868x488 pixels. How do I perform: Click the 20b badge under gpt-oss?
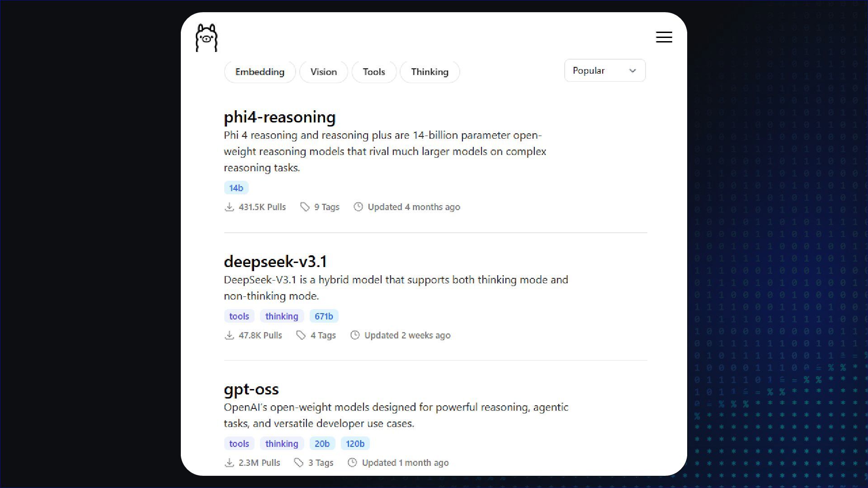(322, 444)
